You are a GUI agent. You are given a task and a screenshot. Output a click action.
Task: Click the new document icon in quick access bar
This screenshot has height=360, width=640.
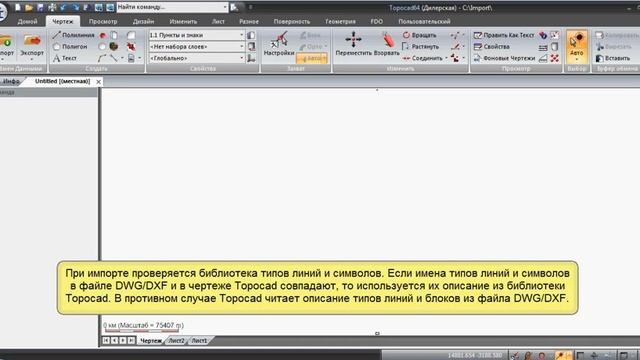[18, 7]
